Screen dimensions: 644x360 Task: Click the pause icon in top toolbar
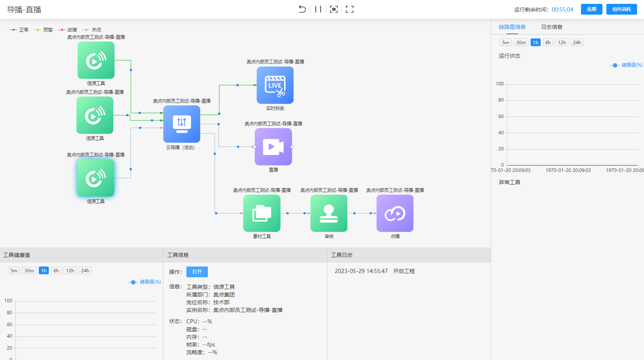pos(318,9)
